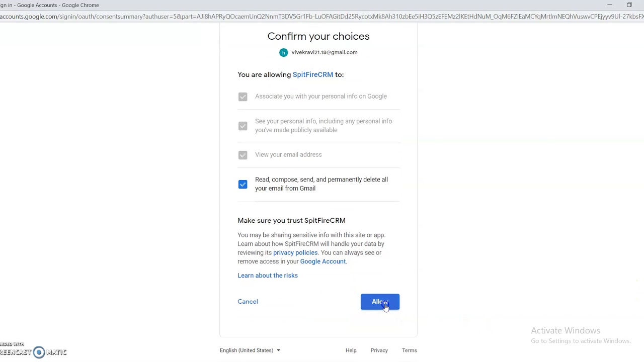Minimize the Chrome window
This screenshot has height=362, width=644.
[x=610, y=5]
